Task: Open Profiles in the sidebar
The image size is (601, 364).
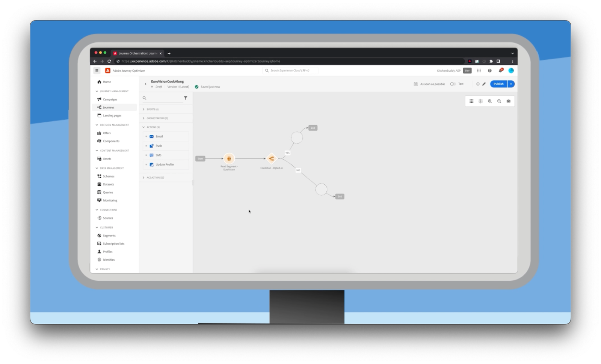Action: (x=105, y=252)
